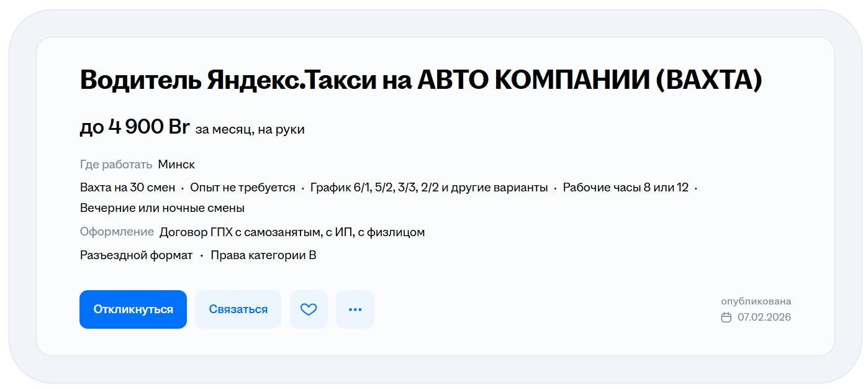Screen dimensions: 868x389
Task: Click the text за месяц, на руки
Action: [x=250, y=129]
